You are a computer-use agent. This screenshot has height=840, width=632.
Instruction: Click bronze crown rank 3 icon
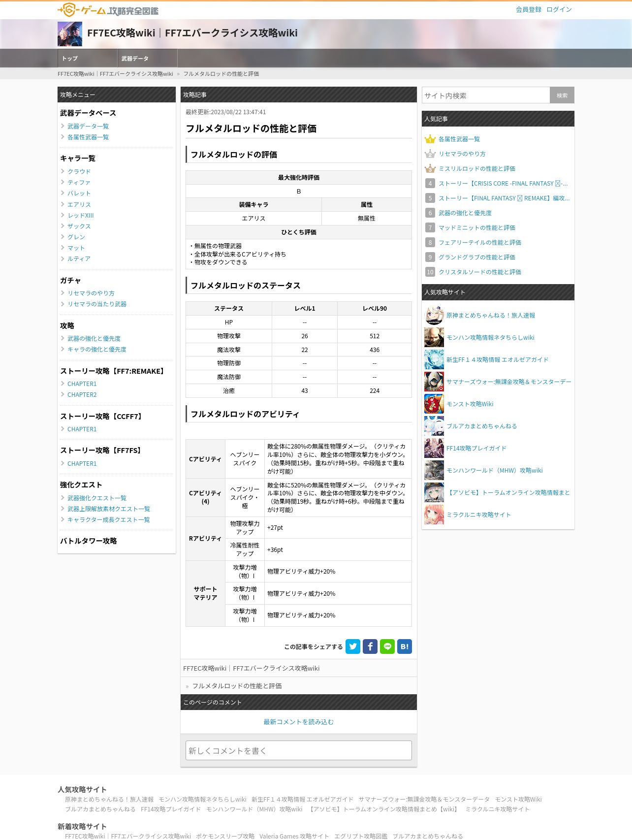click(x=430, y=169)
